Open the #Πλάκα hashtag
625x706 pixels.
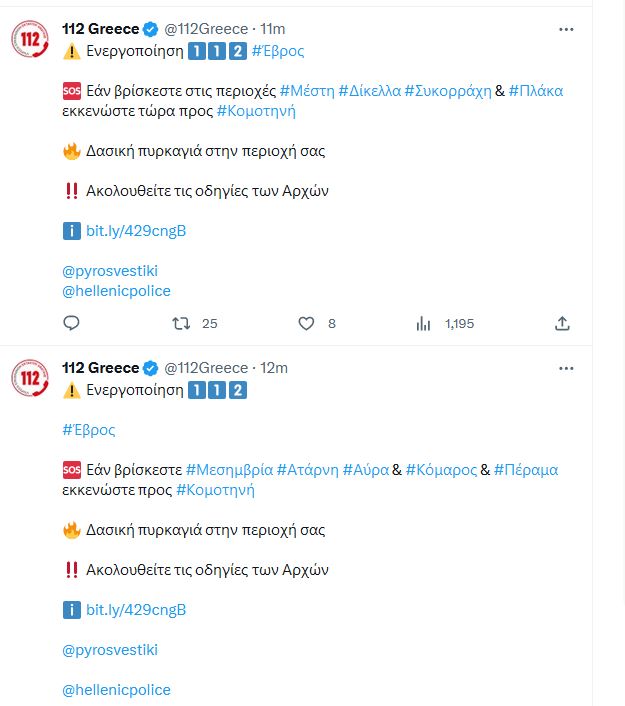tap(536, 91)
